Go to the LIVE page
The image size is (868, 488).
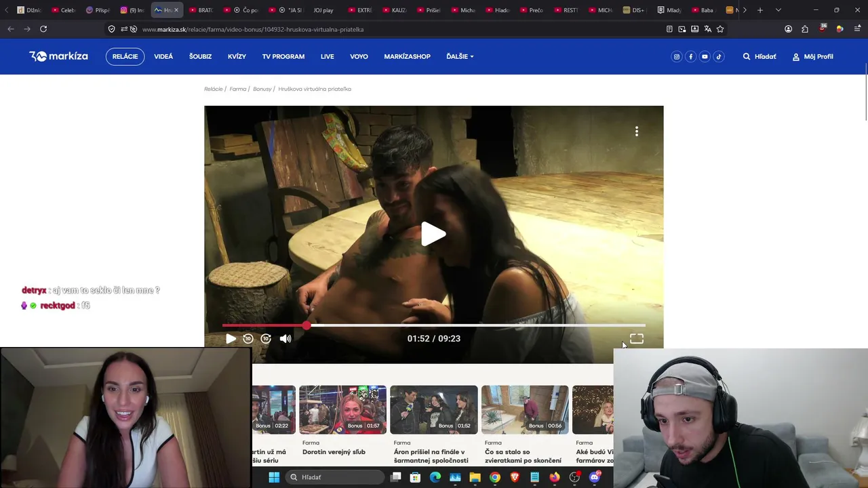(x=327, y=56)
